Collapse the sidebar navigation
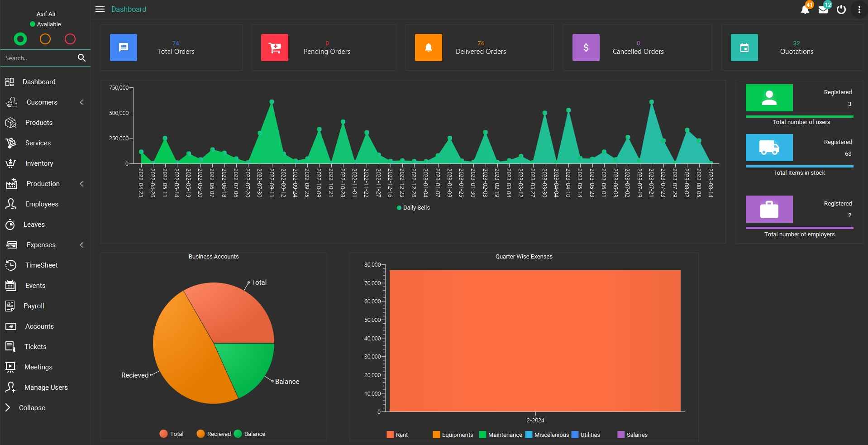This screenshot has height=445, width=868. pos(31,408)
